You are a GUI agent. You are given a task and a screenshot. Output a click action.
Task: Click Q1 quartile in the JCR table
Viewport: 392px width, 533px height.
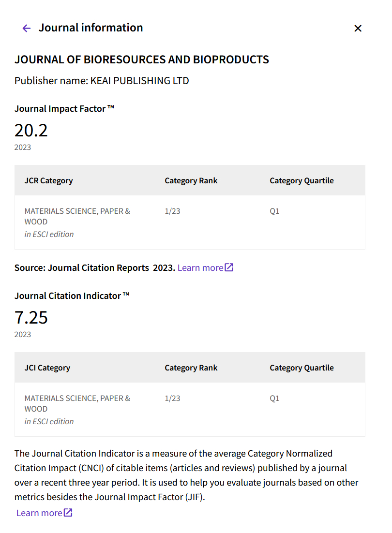pos(274,211)
